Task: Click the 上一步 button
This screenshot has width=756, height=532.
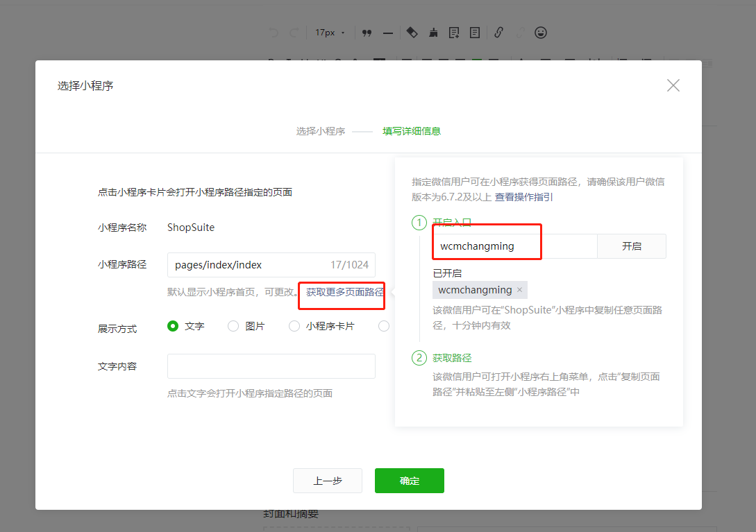Action: point(328,481)
